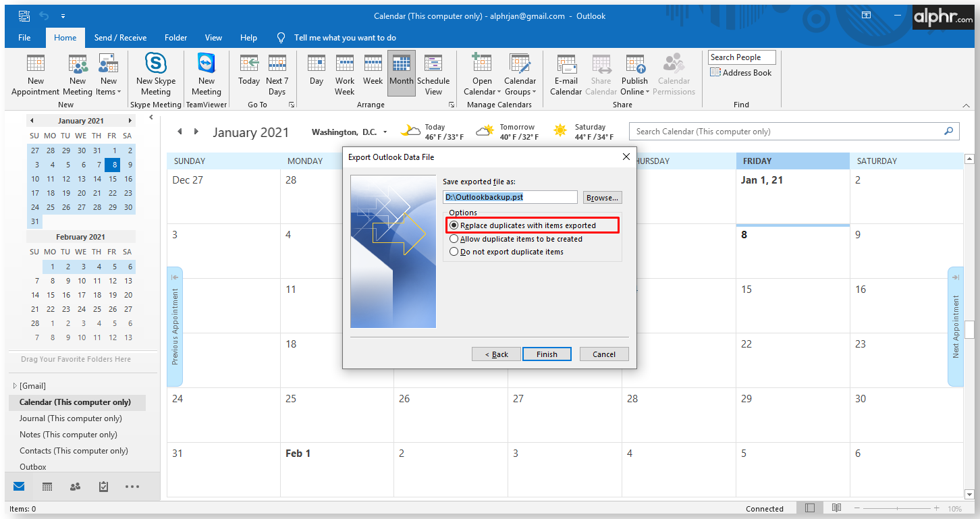Open the Quick Access Toolbar customize dropdown
The width and height of the screenshot is (980, 519).
(x=63, y=16)
